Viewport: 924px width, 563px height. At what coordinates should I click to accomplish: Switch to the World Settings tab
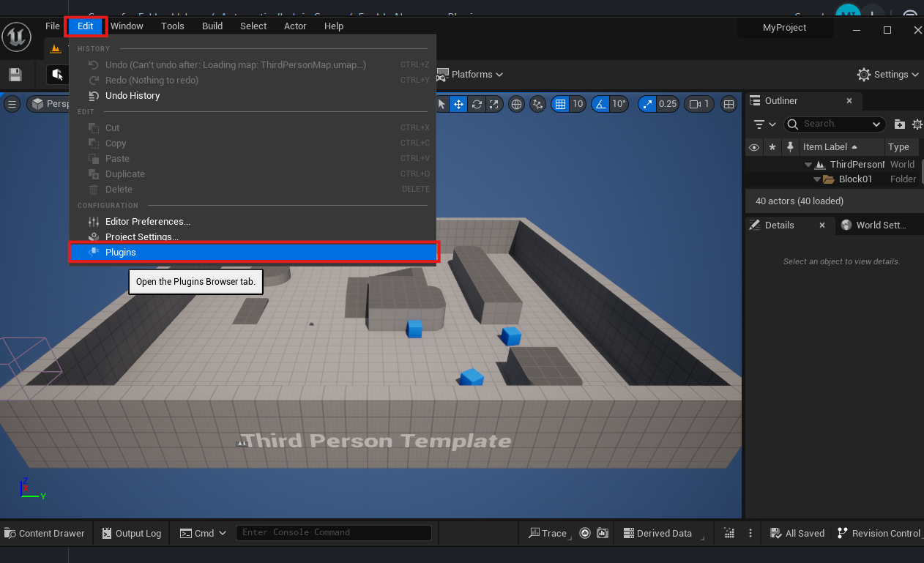(876, 225)
